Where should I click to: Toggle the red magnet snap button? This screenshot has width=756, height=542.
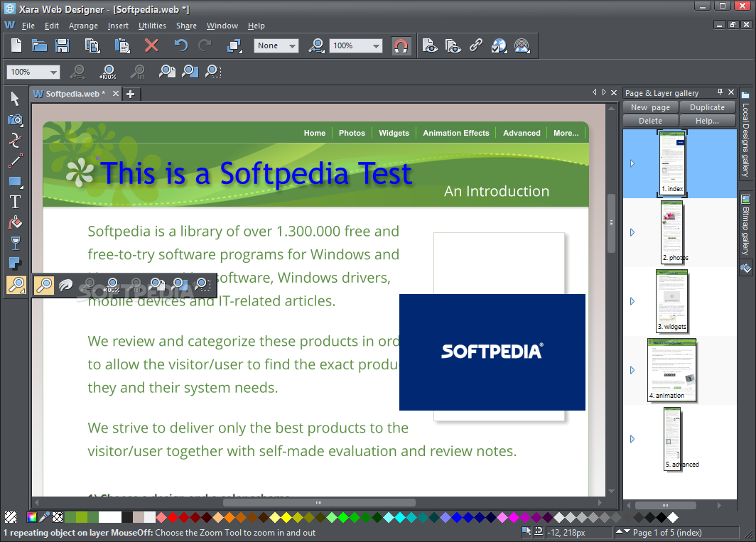pyautogui.click(x=401, y=45)
